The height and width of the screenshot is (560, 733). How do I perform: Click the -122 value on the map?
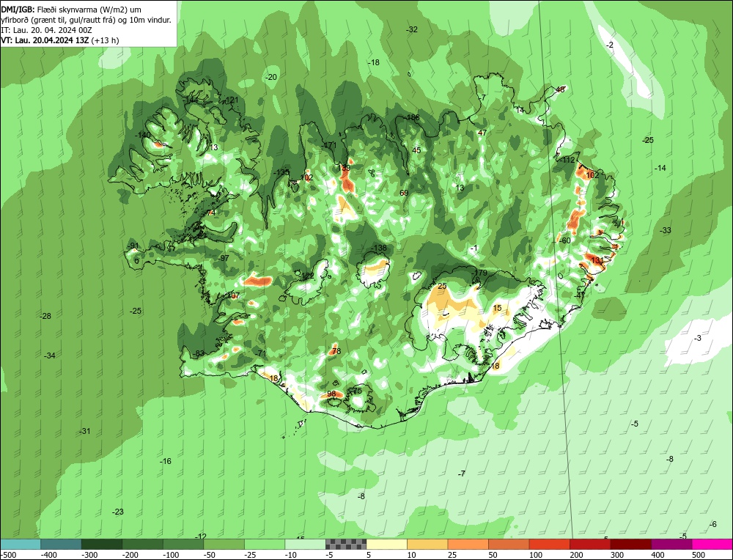tap(306, 276)
